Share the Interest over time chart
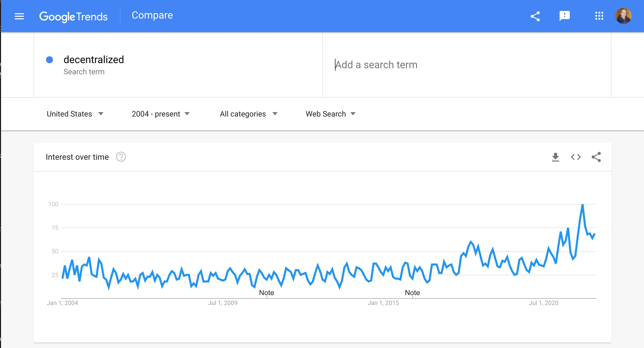The height and width of the screenshot is (348, 644). pyautogui.click(x=596, y=157)
